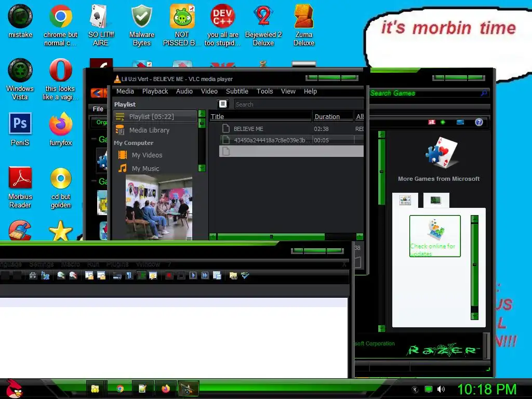532x399 pixels.
Task: Click the Firefox taskbar icon
Action: click(x=166, y=389)
